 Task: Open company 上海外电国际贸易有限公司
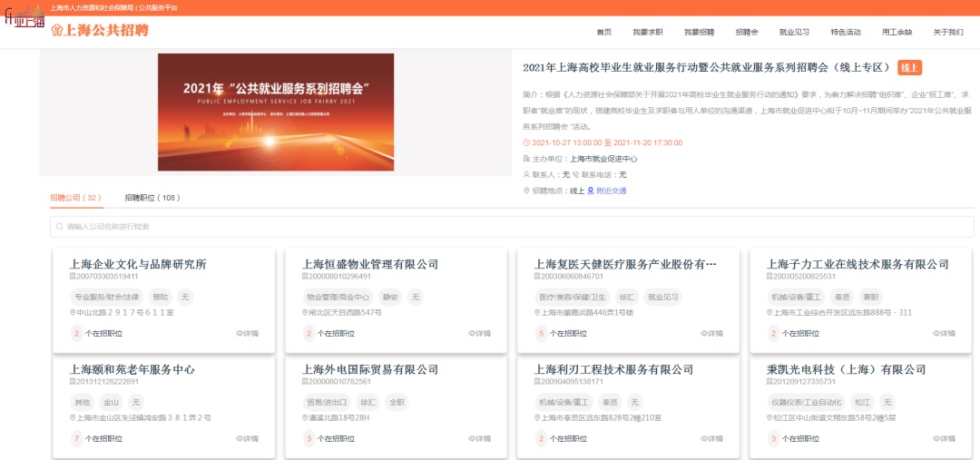click(x=370, y=369)
